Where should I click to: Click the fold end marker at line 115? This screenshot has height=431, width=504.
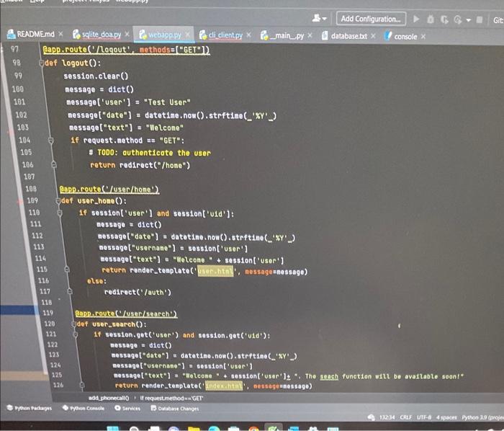66,270
